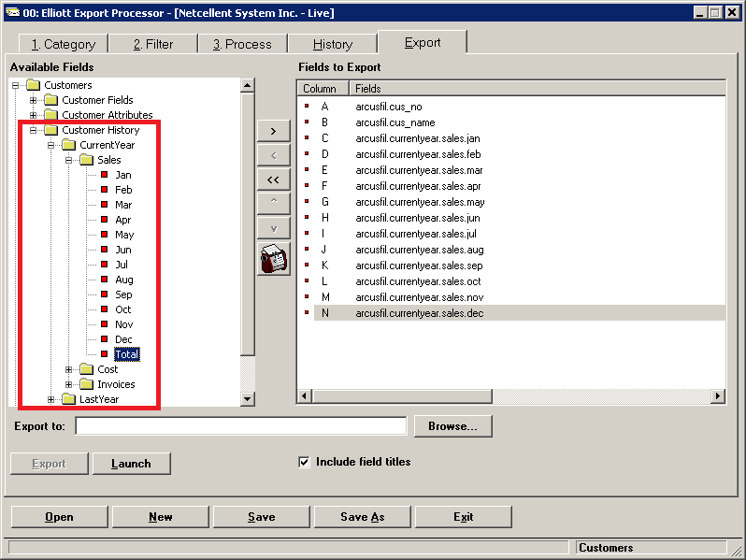Click red square icon beside Jun
The width and height of the screenshot is (746, 560).
104,250
